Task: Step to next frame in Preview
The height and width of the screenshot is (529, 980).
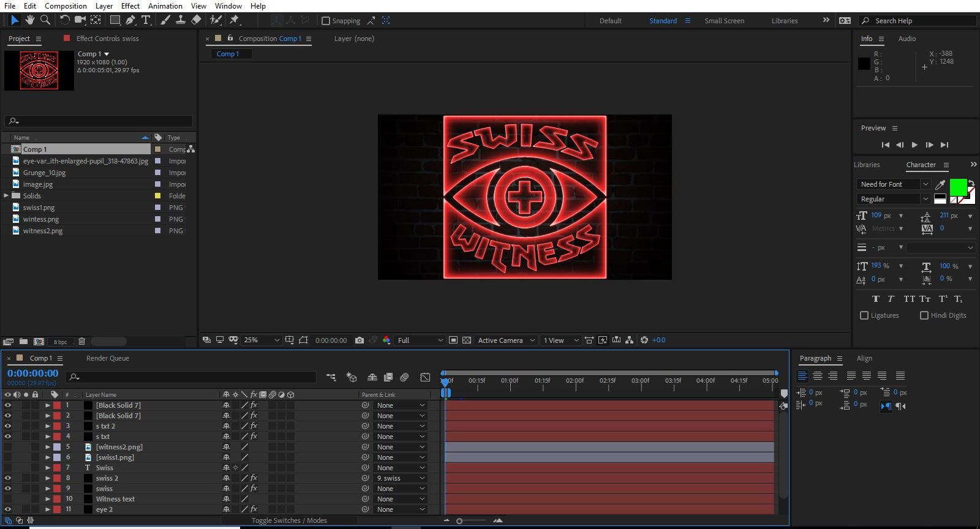Action: (x=929, y=145)
